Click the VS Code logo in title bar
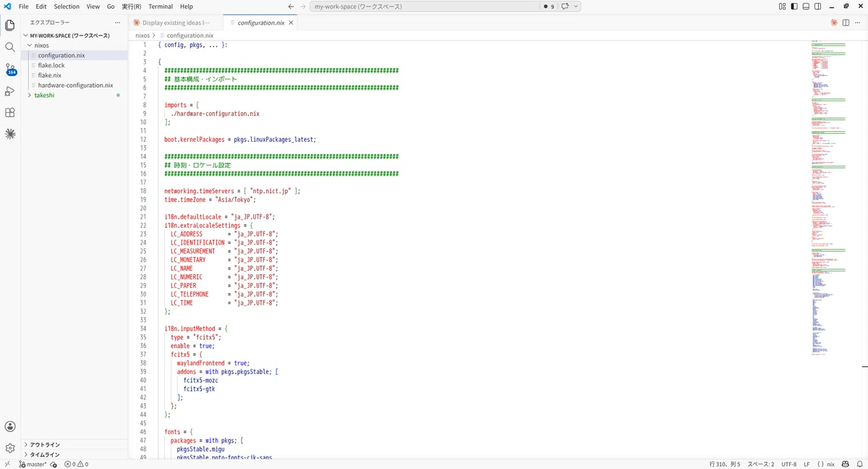Viewport: 868px width, 469px height. pos(7,7)
